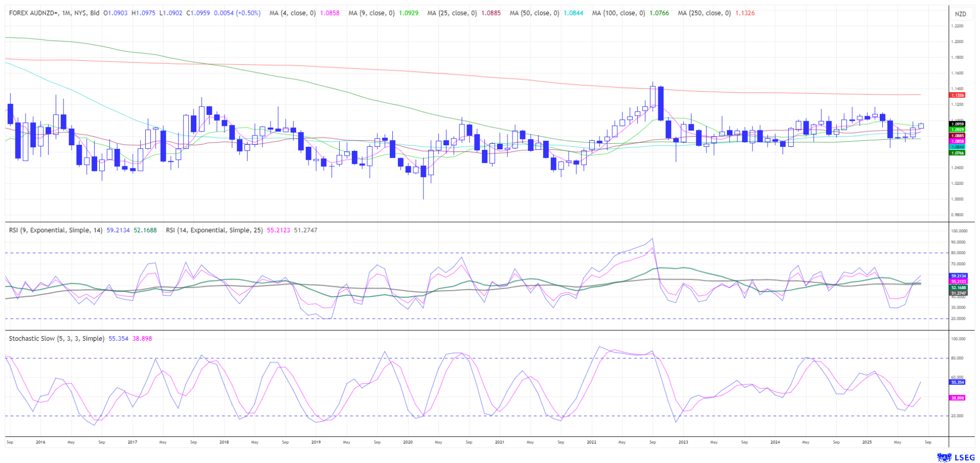
Task: Click the Stochastic Slow indicator label
Action: pyautogui.click(x=56, y=339)
